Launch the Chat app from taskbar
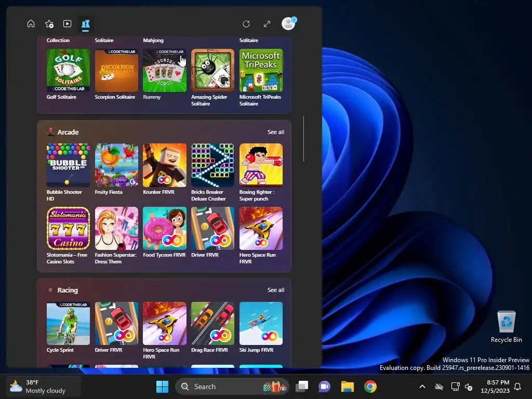 click(324, 387)
